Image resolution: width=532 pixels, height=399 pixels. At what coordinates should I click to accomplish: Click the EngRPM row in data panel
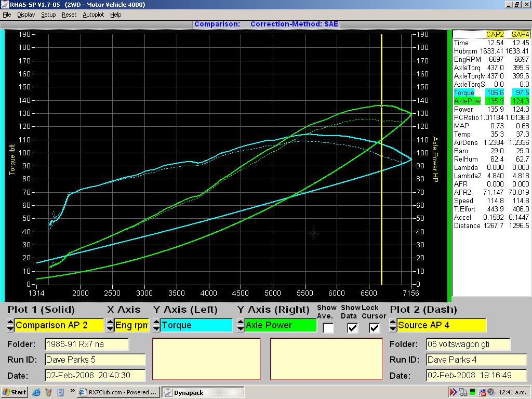click(491, 59)
